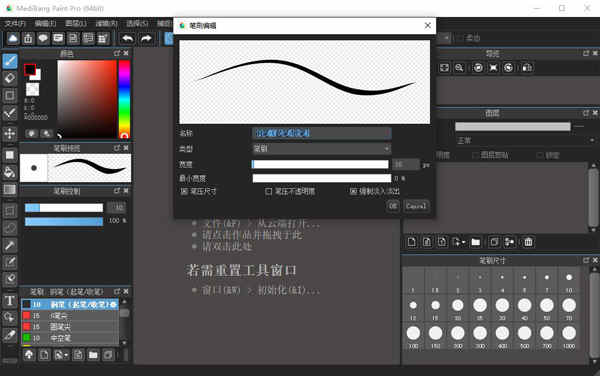The height and width of the screenshot is (376, 600).
Task: Select the Bucket fill tool
Action: [x=10, y=172]
